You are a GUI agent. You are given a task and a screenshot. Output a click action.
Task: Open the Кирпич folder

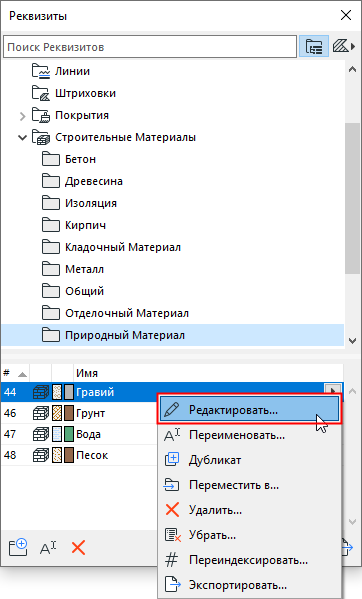pyautogui.click(x=85, y=225)
